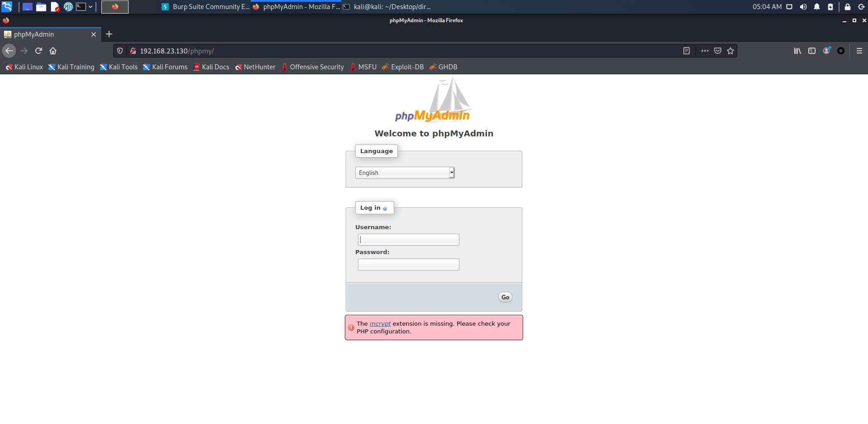
Task: Focus the Username input field
Action: click(409, 240)
